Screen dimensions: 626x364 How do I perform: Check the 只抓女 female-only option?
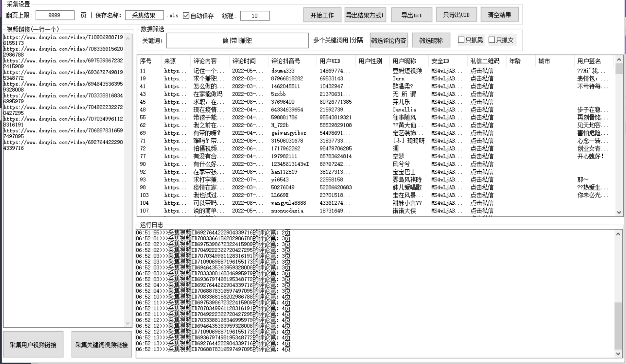pyautogui.click(x=492, y=40)
